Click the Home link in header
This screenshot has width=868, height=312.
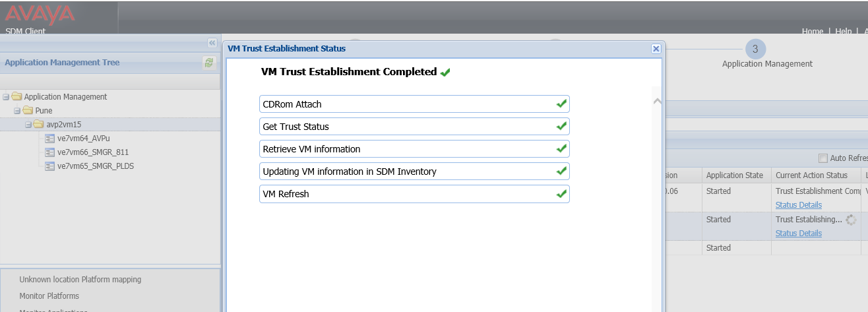coord(813,31)
